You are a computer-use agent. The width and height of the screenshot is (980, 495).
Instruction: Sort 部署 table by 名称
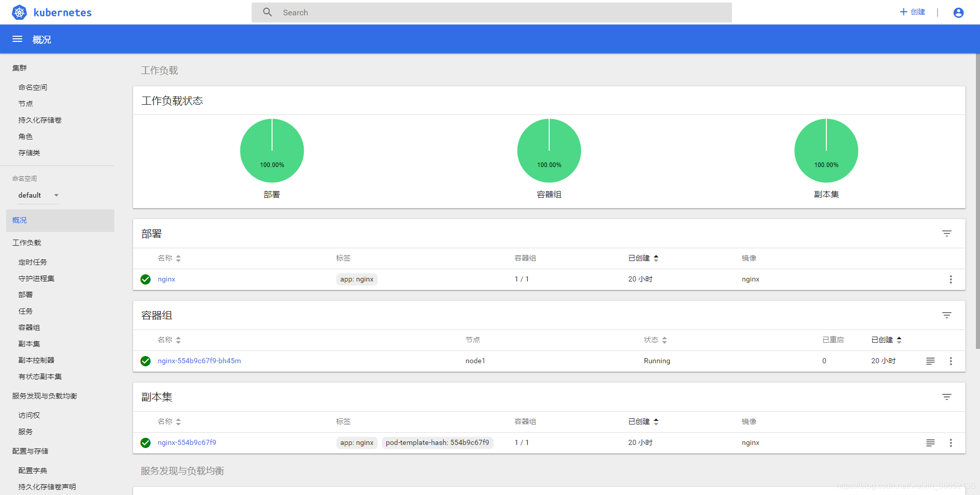(169, 258)
